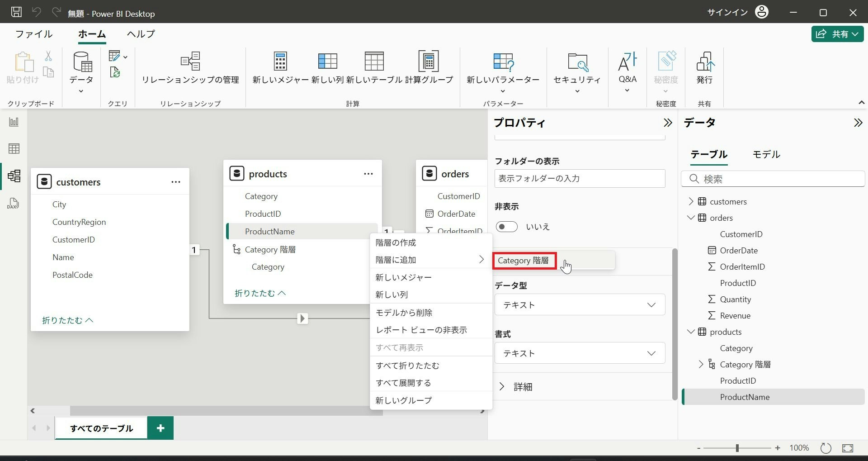Open the データ get data button
868x461 pixels.
click(81, 72)
